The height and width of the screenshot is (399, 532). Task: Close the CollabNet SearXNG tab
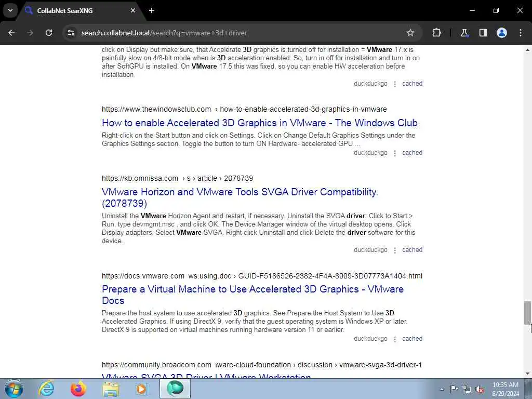pyautogui.click(x=133, y=10)
